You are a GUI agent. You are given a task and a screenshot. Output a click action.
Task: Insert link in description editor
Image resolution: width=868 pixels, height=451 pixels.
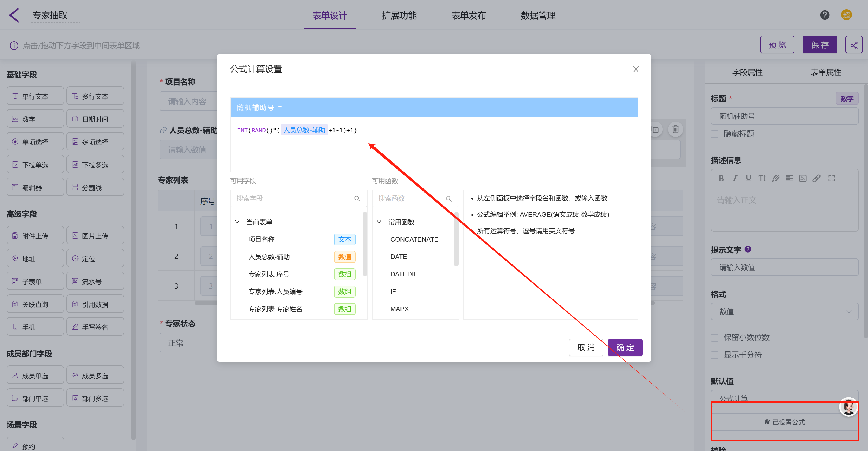coord(816,178)
